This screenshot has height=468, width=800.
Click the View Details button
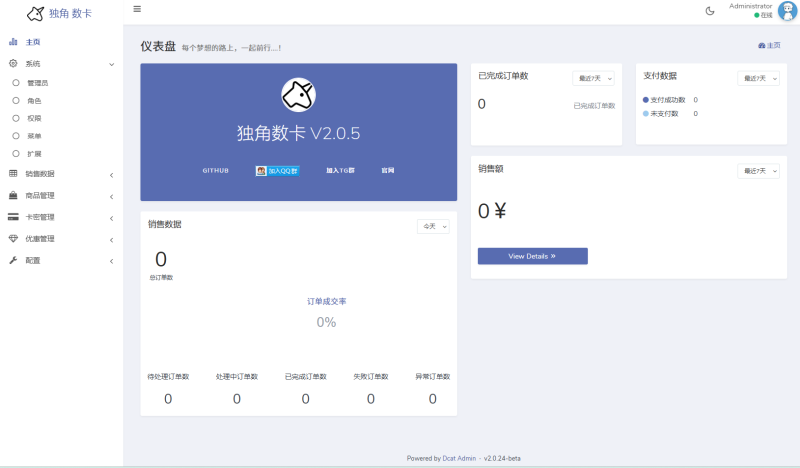click(x=533, y=256)
